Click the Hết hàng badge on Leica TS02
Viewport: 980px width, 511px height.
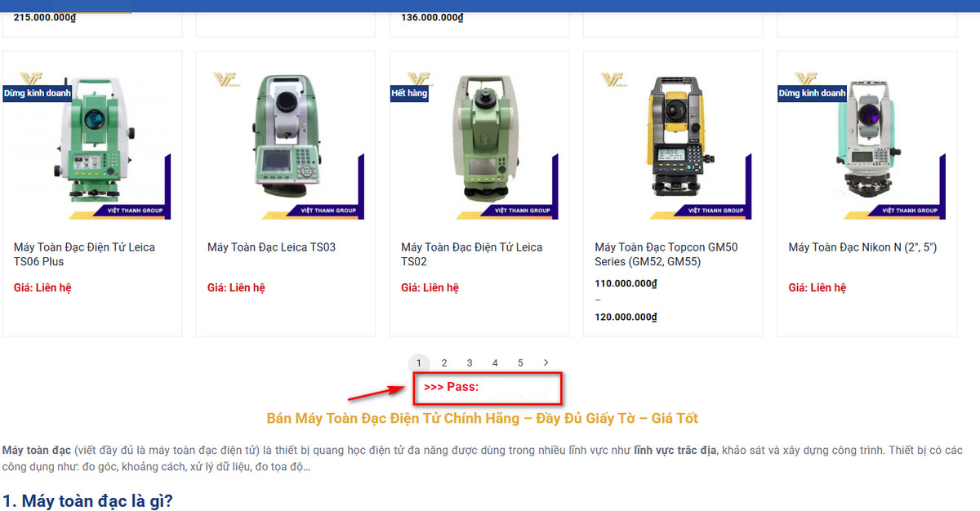(x=409, y=92)
